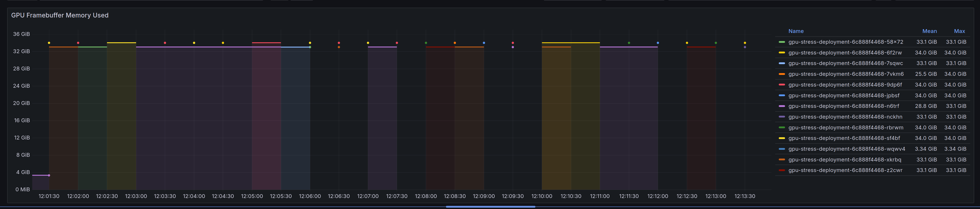Click Max value 33.1 GiB in n6trf row
This screenshot has width=980, height=209.
[x=956, y=106]
